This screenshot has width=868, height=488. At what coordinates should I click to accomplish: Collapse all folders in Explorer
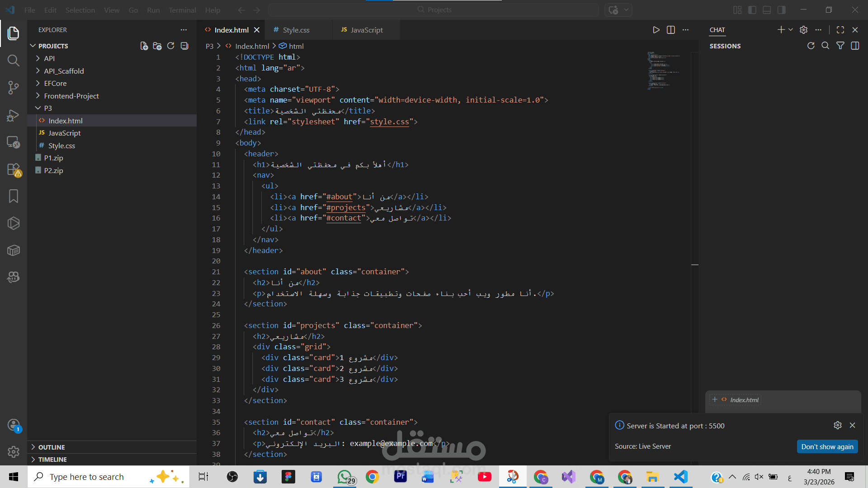coord(184,46)
